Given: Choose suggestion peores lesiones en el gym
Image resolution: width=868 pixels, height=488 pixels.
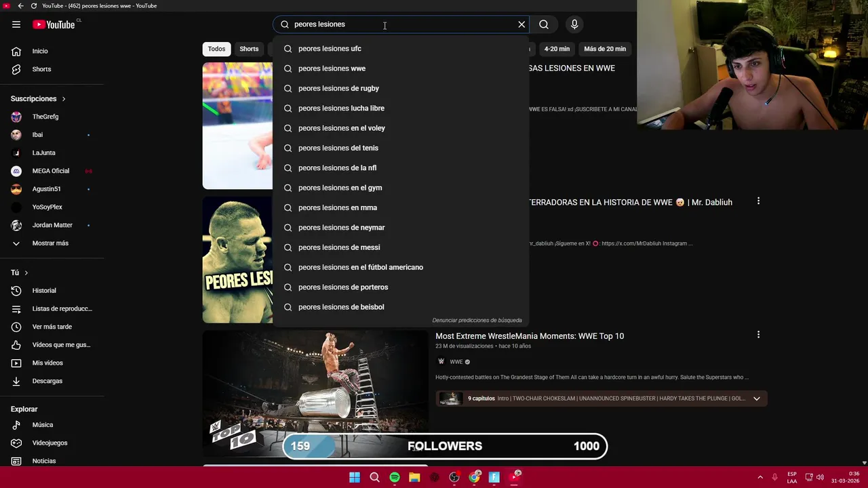Looking at the screenshot, I should point(401,188).
